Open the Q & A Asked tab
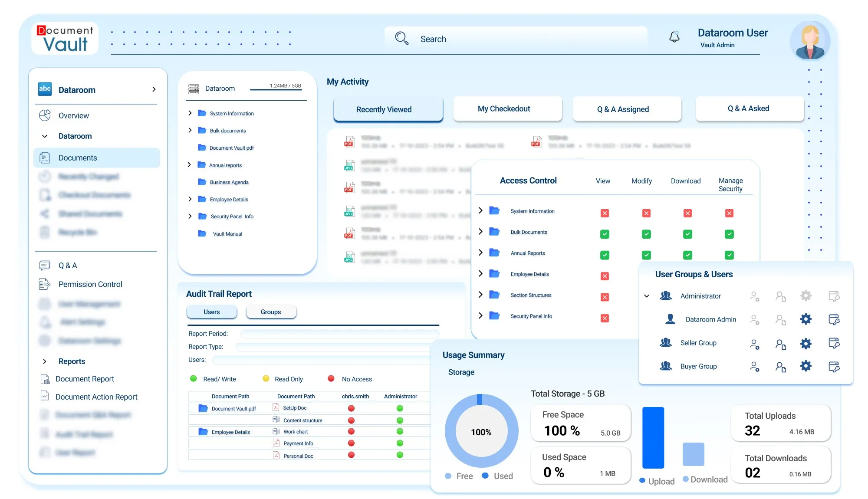Image resolution: width=868 pixels, height=499 pixels. pyautogui.click(x=750, y=108)
